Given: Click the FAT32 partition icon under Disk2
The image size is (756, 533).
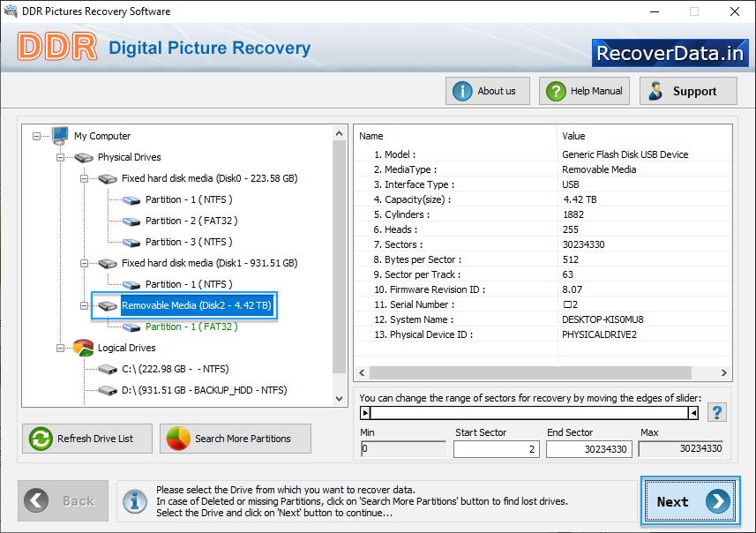Looking at the screenshot, I should (131, 327).
